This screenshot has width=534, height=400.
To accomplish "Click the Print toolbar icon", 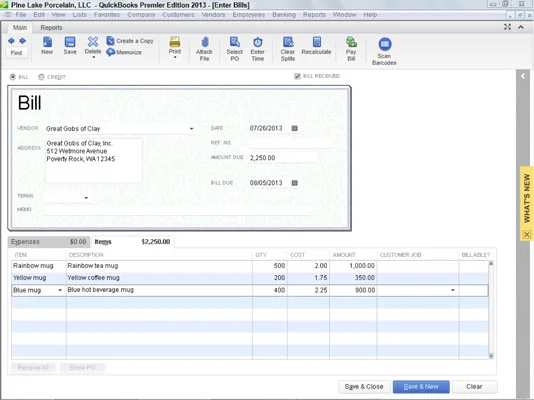I will click(175, 42).
